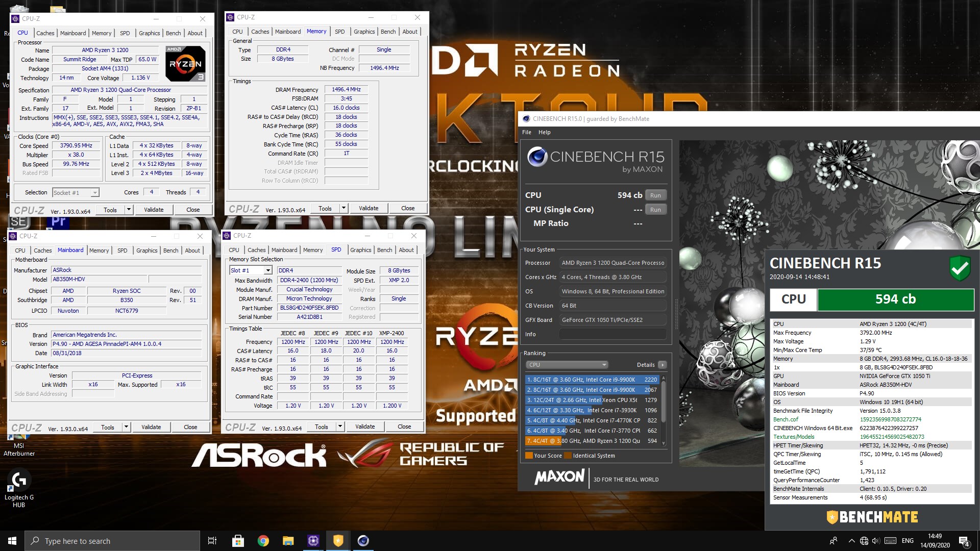Click Tools button in the SPD window

(322, 427)
